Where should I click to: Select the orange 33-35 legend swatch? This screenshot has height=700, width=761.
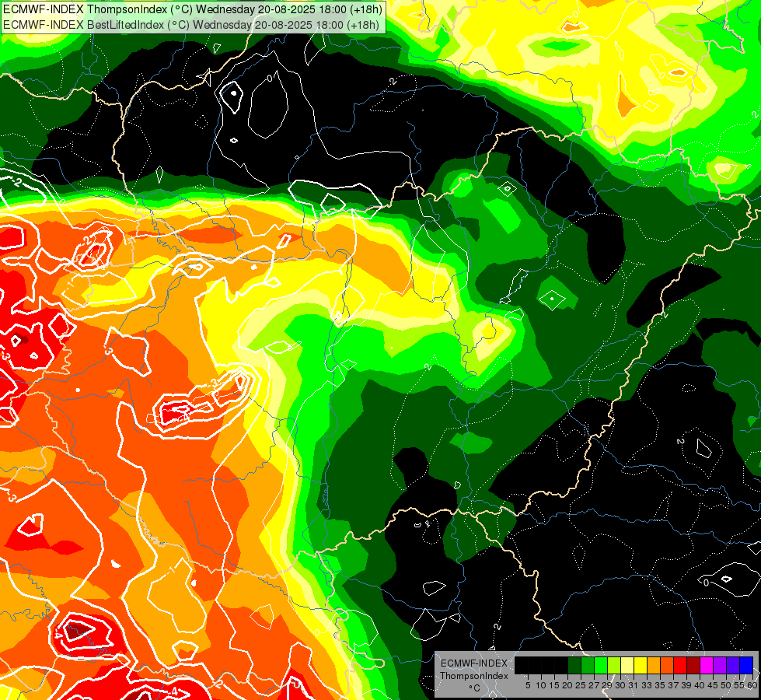654,665
